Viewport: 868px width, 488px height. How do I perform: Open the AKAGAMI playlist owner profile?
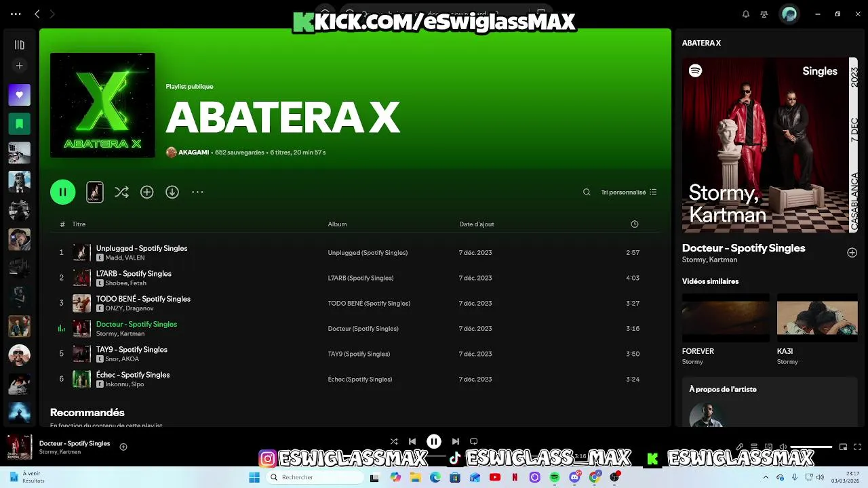tap(193, 152)
